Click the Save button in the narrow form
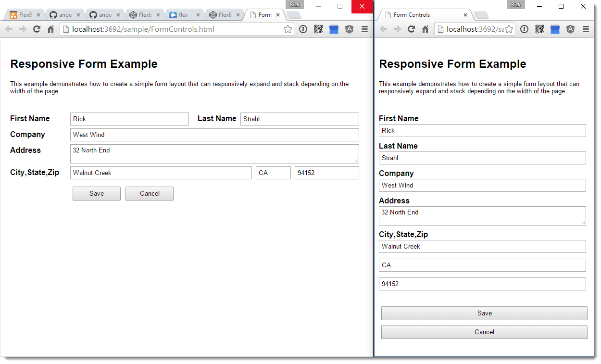601x364 pixels. [x=484, y=313]
